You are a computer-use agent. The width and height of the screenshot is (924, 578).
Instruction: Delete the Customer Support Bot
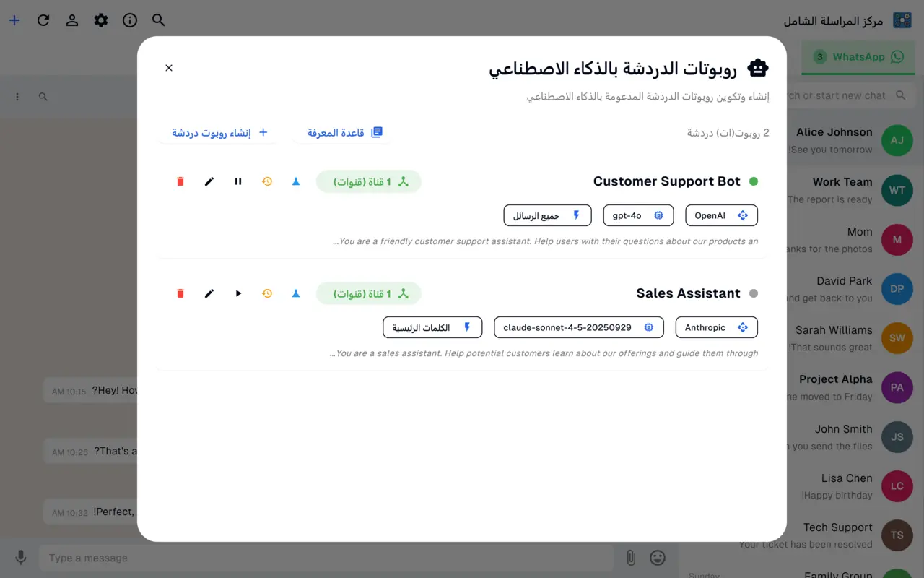(180, 181)
